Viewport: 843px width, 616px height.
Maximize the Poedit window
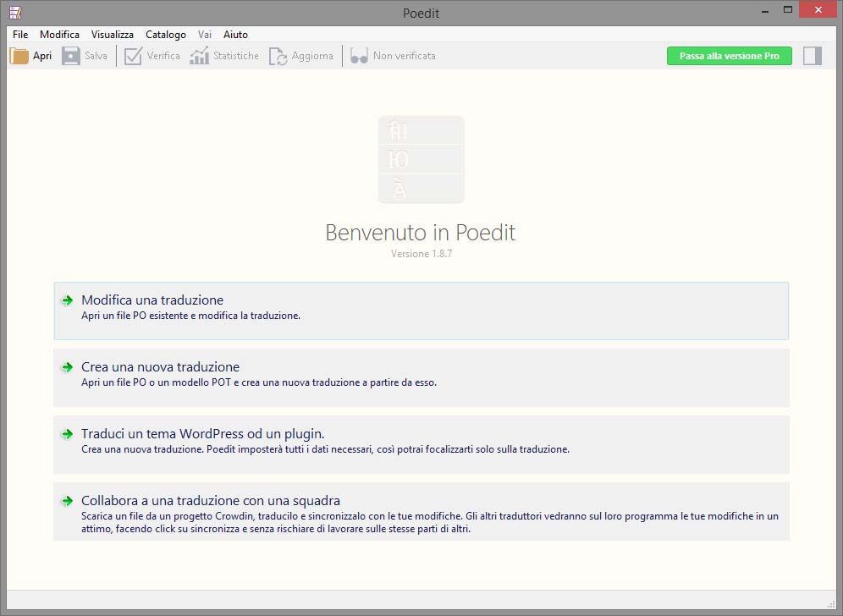788,9
